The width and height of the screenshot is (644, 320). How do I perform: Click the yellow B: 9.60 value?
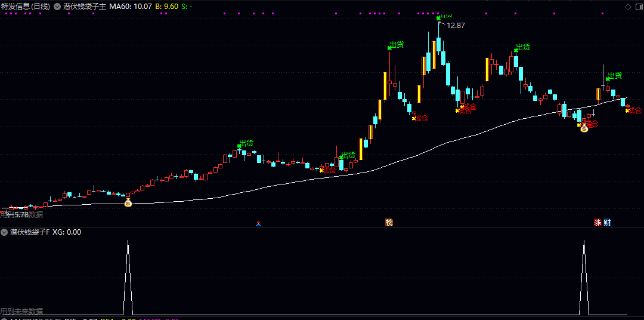tap(167, 7)
